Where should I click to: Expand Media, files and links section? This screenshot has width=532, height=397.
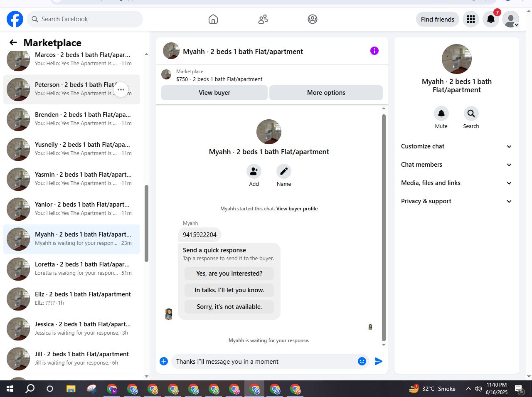(457, 183)
